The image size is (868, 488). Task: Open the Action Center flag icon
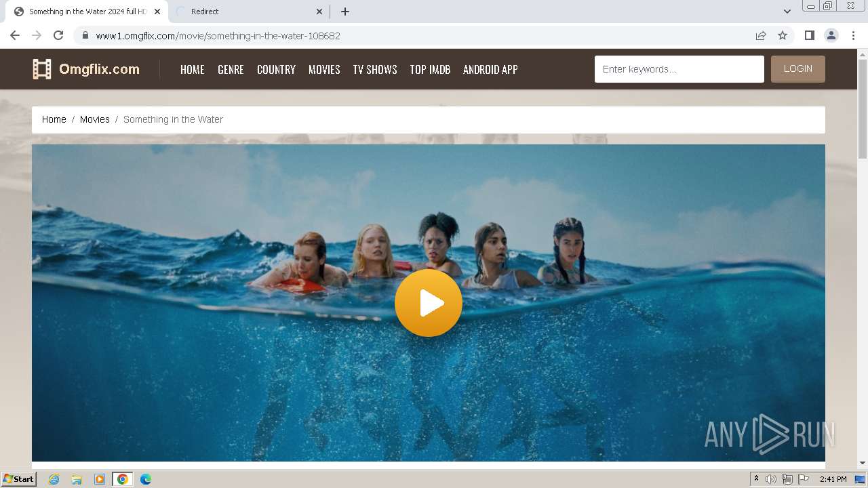tap(804, 479)
